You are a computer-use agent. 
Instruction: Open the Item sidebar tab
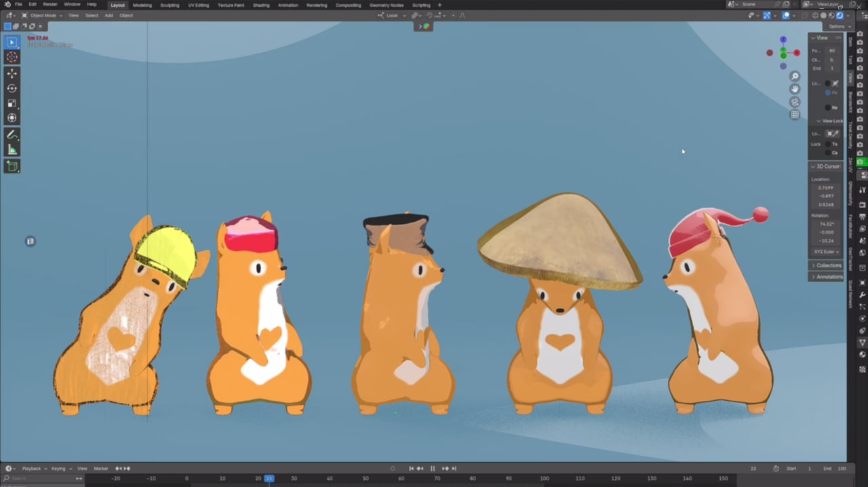[x=850, y=42]
